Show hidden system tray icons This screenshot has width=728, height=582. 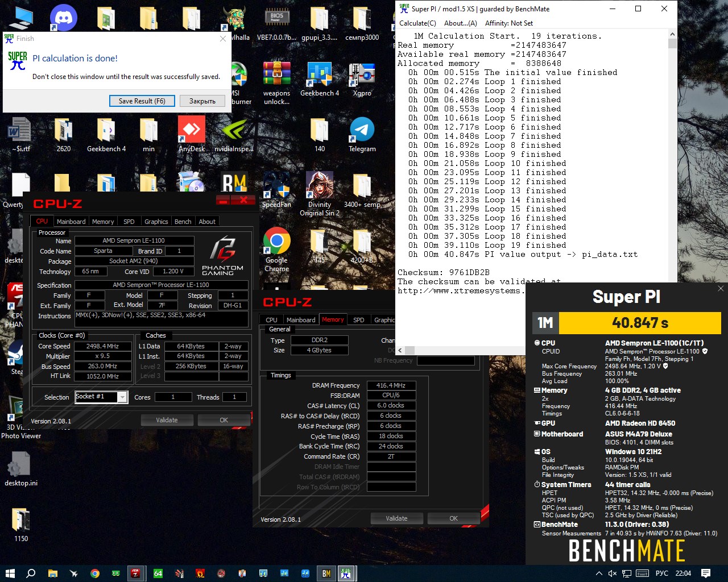point(599,573)
